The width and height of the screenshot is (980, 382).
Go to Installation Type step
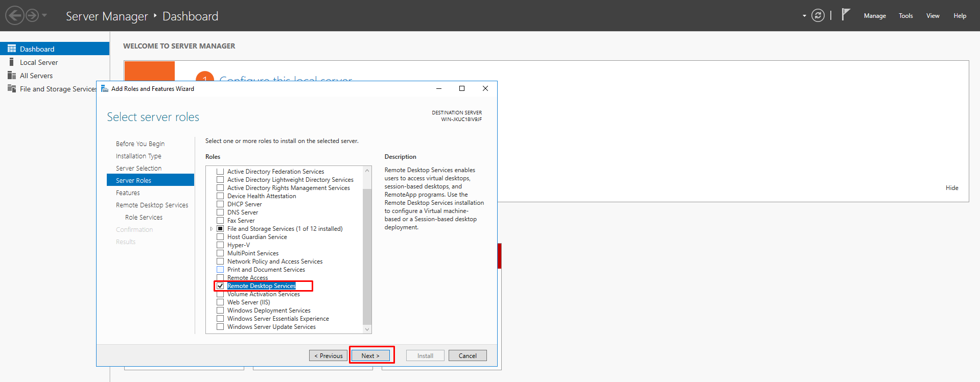[x=138, y=156]
